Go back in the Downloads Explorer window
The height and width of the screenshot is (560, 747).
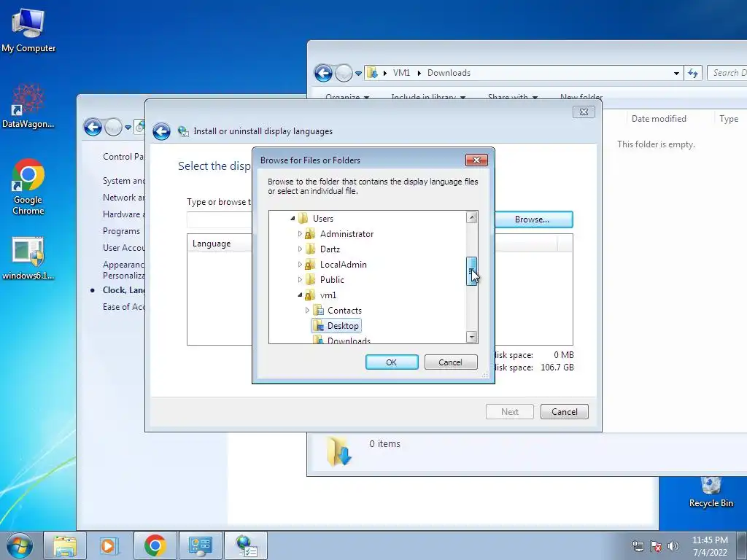click(x=323, y=73)
